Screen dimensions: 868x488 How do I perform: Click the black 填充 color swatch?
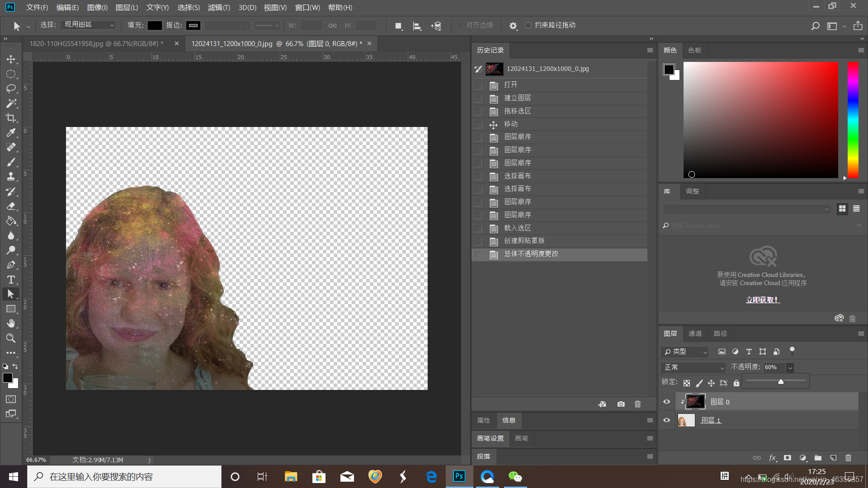tap(155, 25)
